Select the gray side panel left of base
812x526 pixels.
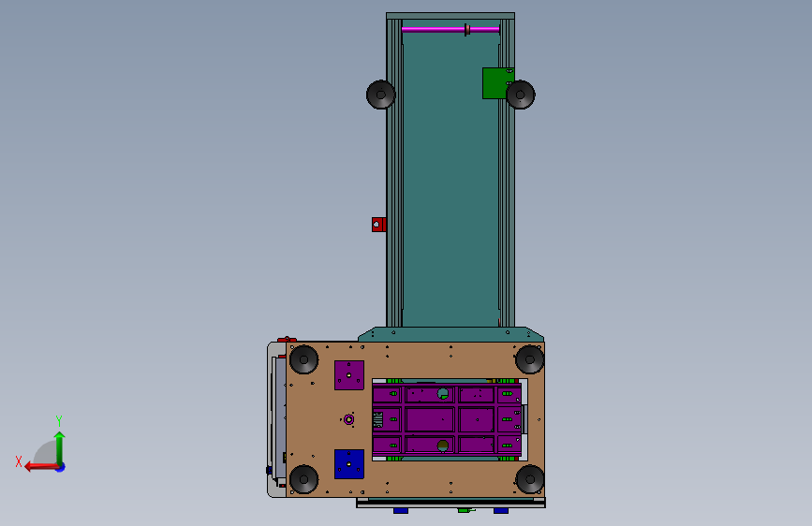coord(277,419)
